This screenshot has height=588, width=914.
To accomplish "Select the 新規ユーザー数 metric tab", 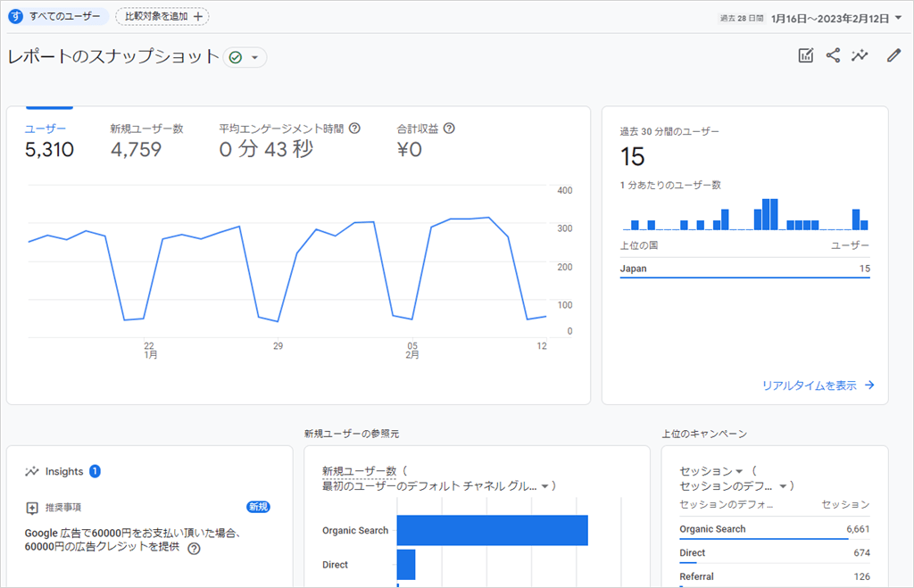I will [147, 141].
